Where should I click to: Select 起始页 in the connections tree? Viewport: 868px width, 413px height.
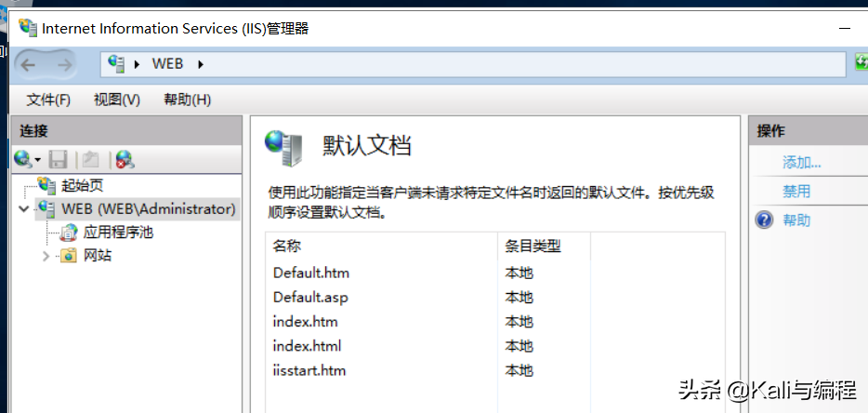pos(82,185)
